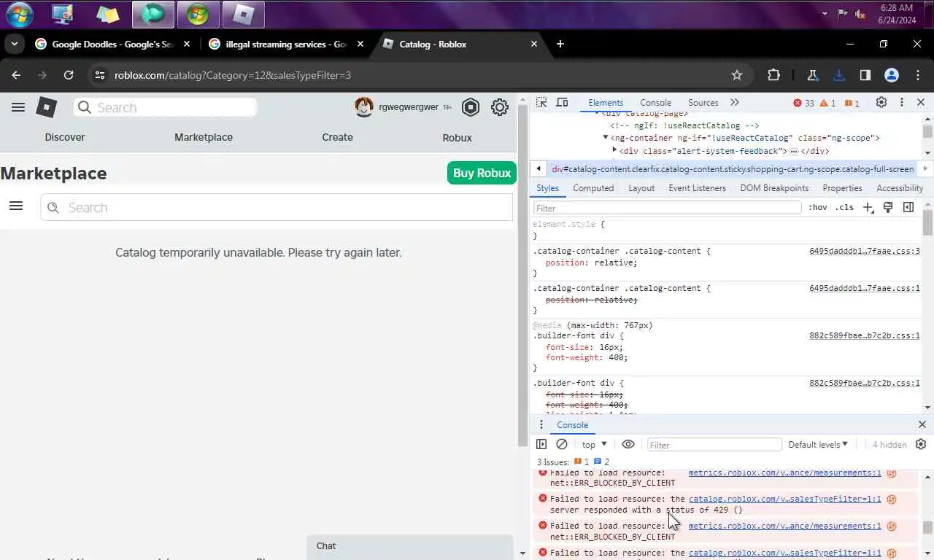934x560 pixels.
Task: Go to the Roblox logo home
Action: tap(47, 107)
